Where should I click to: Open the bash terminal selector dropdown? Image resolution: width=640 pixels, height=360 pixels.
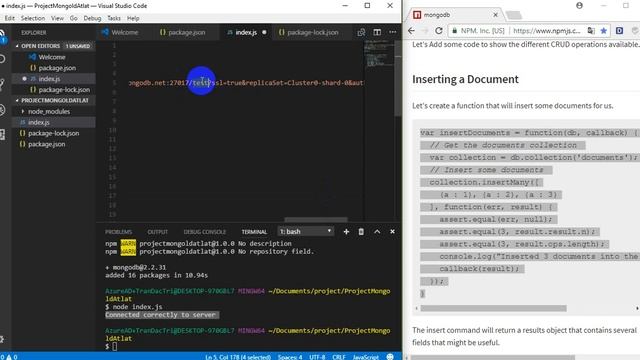[306, 231]
